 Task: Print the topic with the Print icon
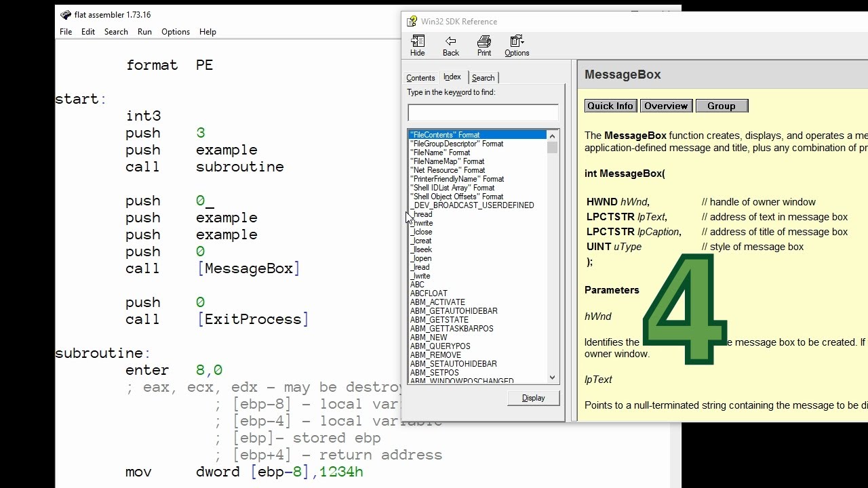[x=484, y=45]
